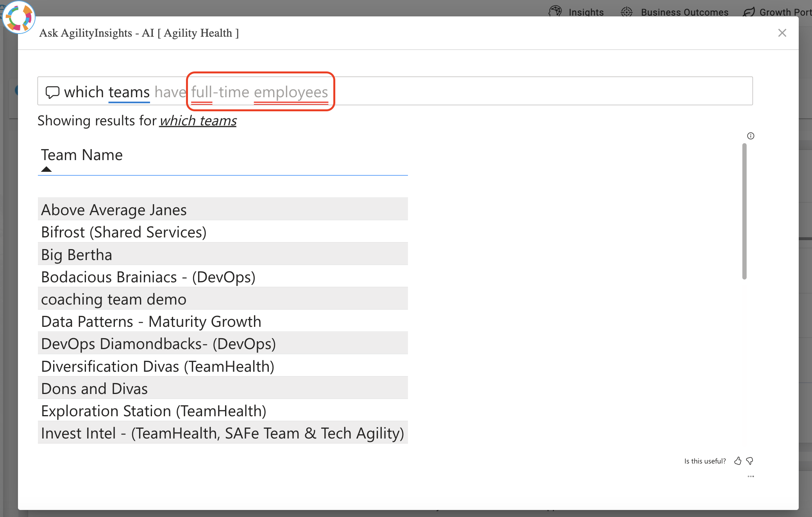Click the 'Is this useful?' label
This screenshot has height=517, width=812.
click(x=705, y=461)
